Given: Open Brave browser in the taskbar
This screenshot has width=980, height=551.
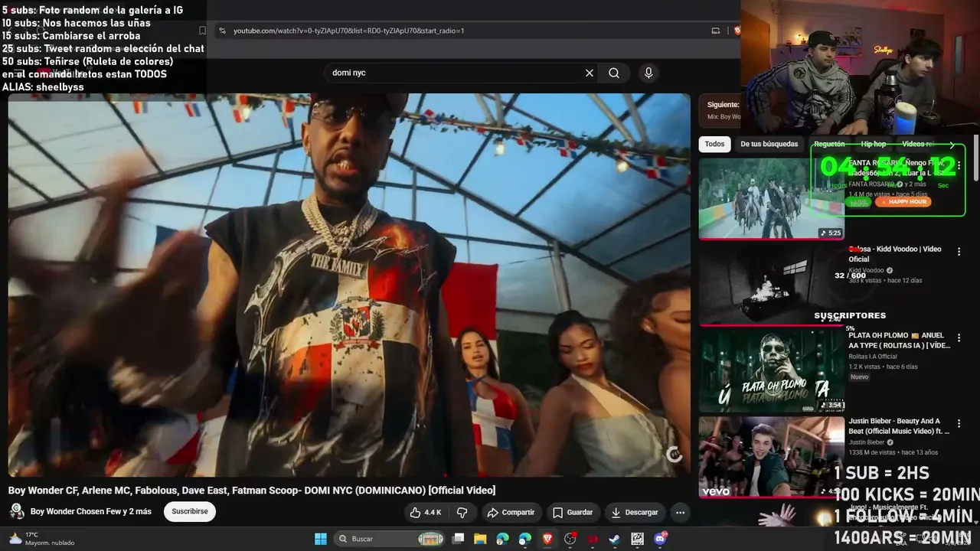Looking at the screenshot, I should pos(547,539).
